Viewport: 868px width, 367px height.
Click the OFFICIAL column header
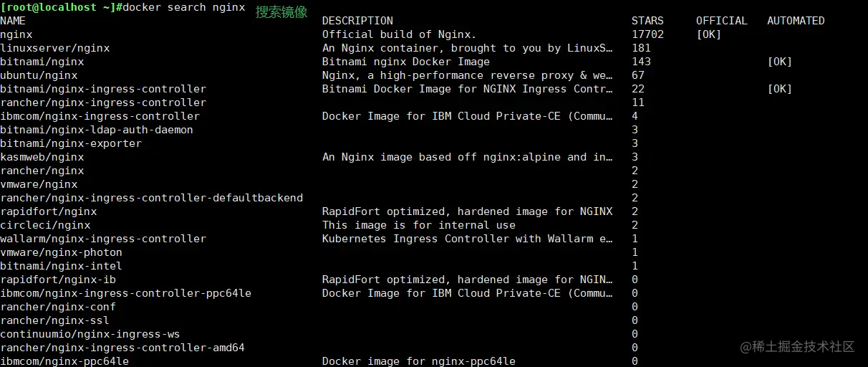point(721,21)
